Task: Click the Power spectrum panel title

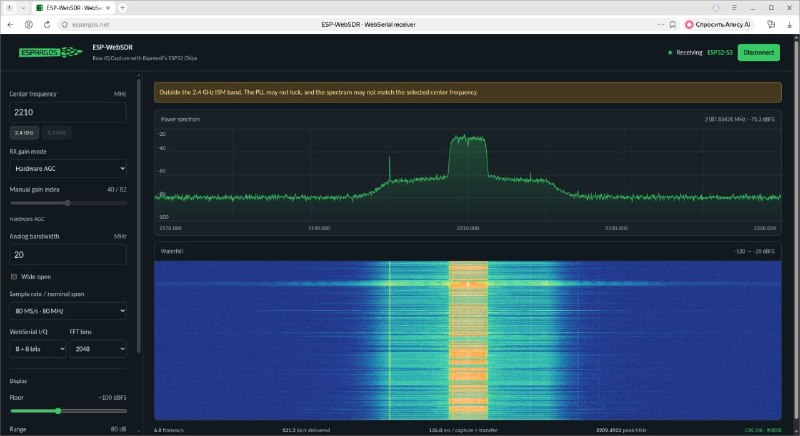Action: tap(180, 119)
